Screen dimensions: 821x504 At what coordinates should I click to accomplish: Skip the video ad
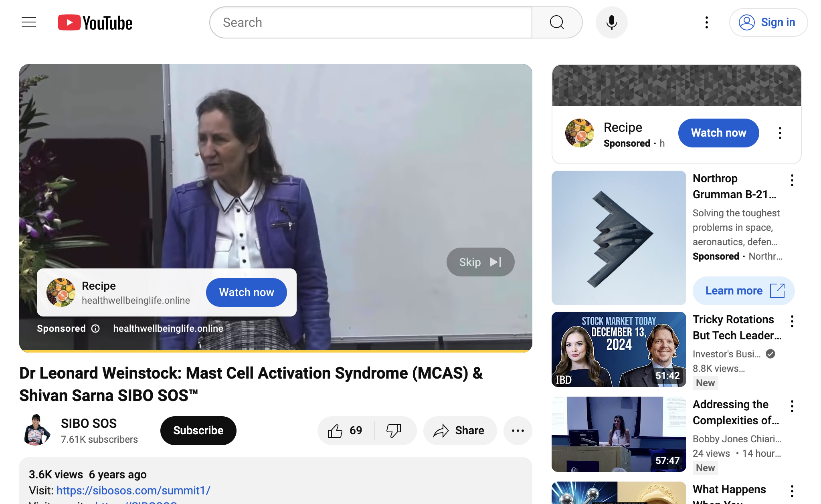(480, 262)
